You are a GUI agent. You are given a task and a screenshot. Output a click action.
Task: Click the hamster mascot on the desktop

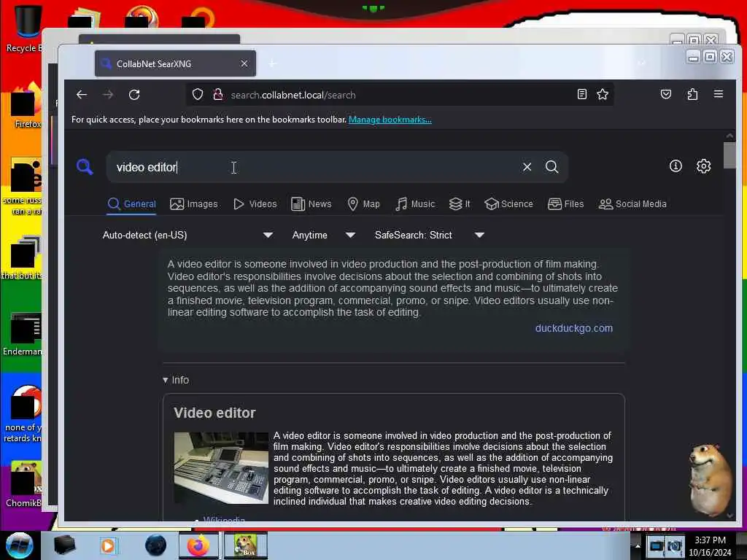pyautogui.click(x=711, y=480)
